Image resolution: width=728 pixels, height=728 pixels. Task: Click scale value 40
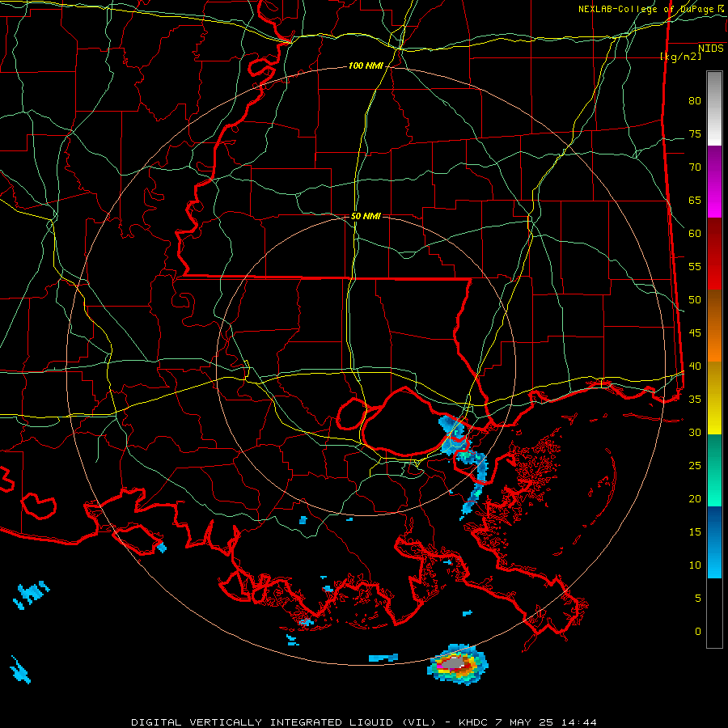695,366
